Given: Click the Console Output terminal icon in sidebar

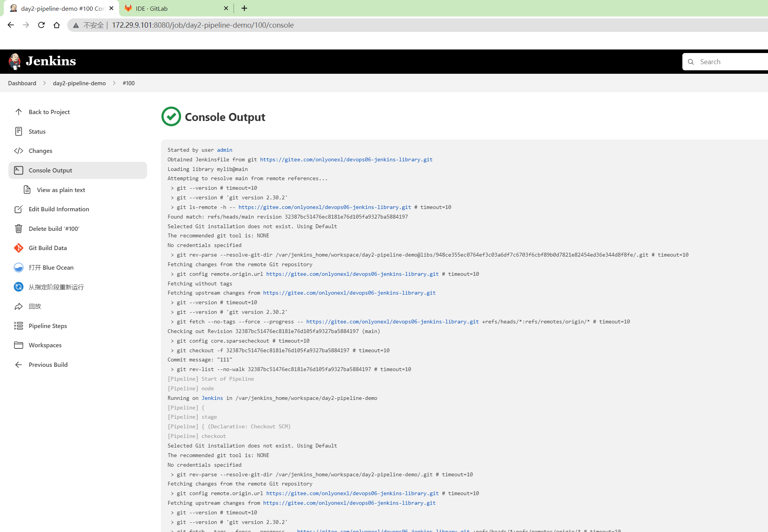Looking at the screenshot, I should (x=18, y=170).
